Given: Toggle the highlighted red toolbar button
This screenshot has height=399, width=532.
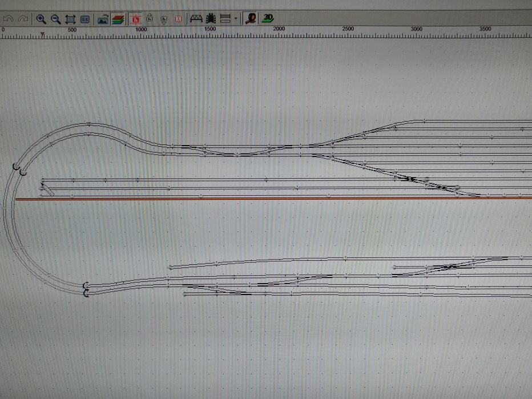Looking at the screenshot, I should 136,19.
